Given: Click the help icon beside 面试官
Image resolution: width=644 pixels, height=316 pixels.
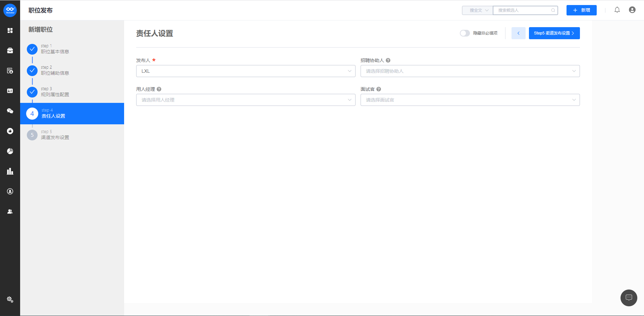Looking at the screenshot, I should point(379,89).
